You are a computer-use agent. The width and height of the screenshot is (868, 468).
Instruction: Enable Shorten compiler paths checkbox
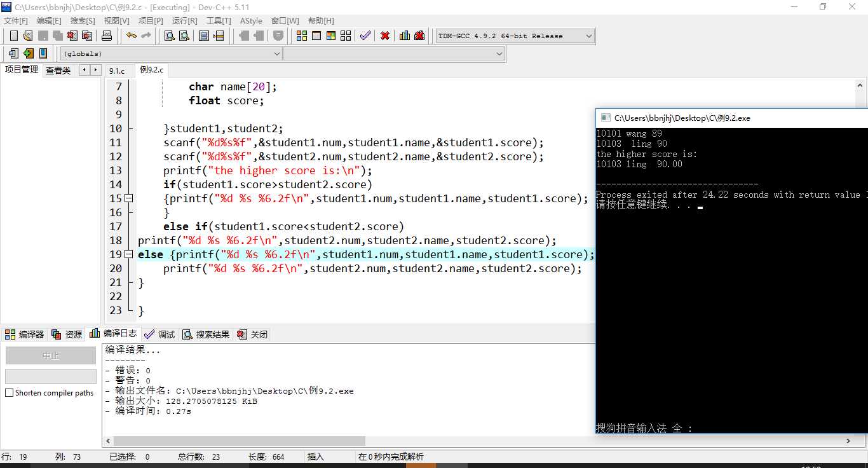point(9,393)
